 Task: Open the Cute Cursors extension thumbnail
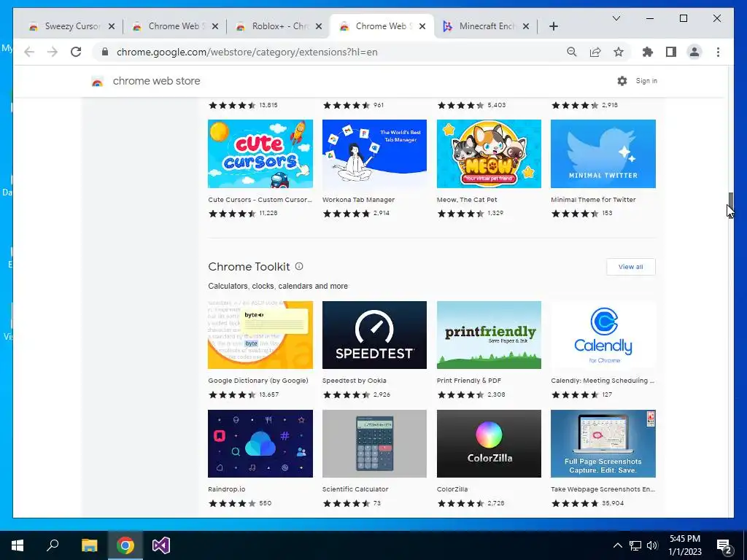(x=260, y=154)
